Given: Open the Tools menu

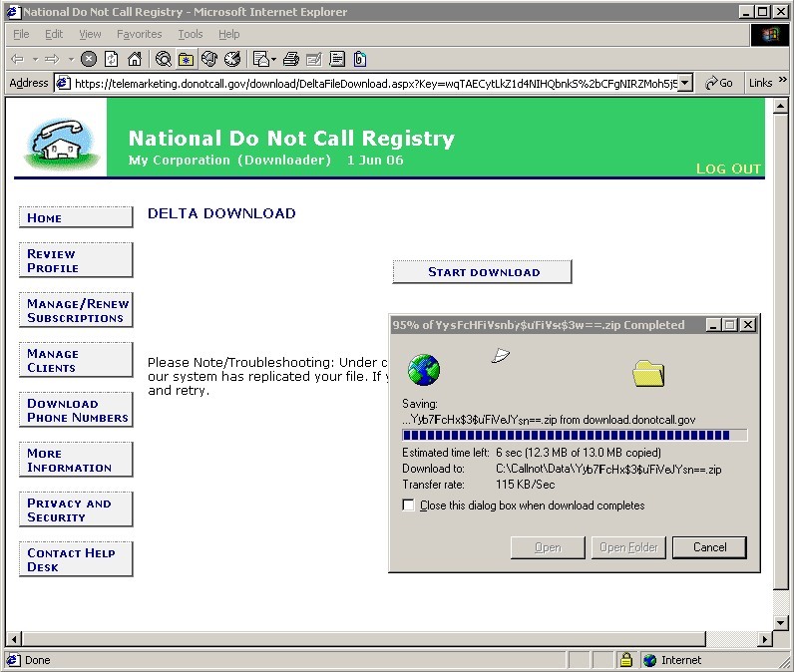Looking at the screenshot, I should point(190,34).
